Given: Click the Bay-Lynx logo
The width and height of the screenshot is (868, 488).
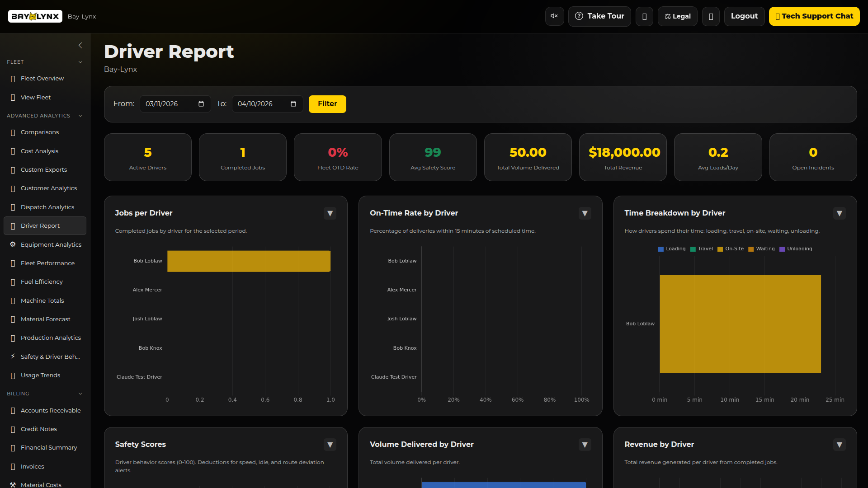Looking at the screenshot, I should click(x=35, y=16).
